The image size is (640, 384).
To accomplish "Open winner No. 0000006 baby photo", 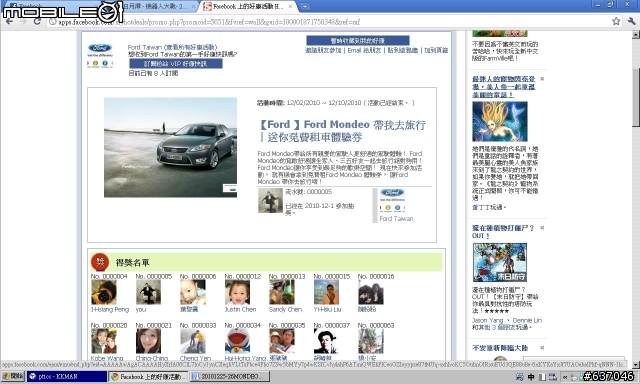I will pyautogui.click(x=193, y=292).
